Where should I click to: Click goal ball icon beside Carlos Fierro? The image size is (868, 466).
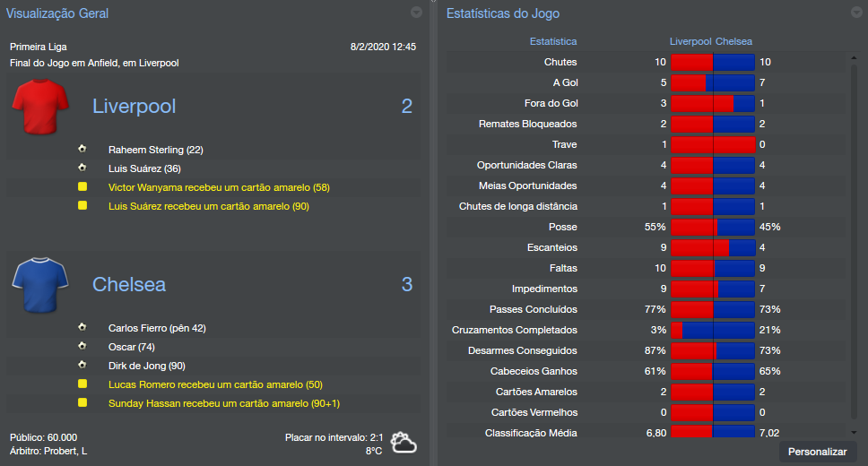click(x=82, y=327)
